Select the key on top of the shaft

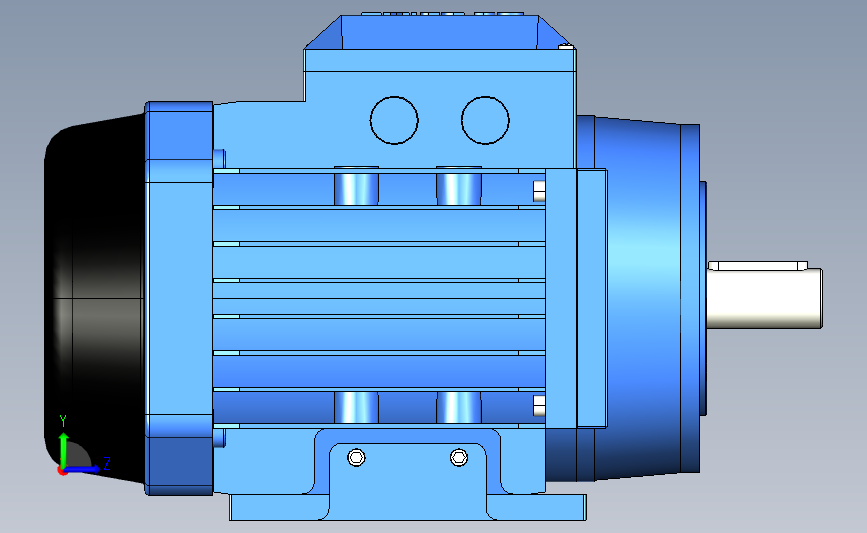(758, 266)
